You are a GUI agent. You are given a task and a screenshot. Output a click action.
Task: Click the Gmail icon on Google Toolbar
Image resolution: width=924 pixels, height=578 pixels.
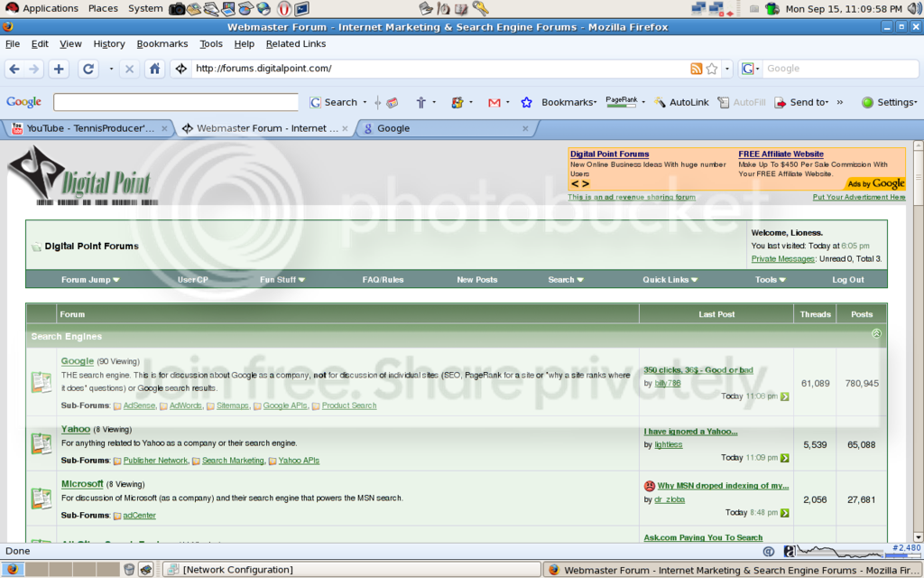(494, 103)
